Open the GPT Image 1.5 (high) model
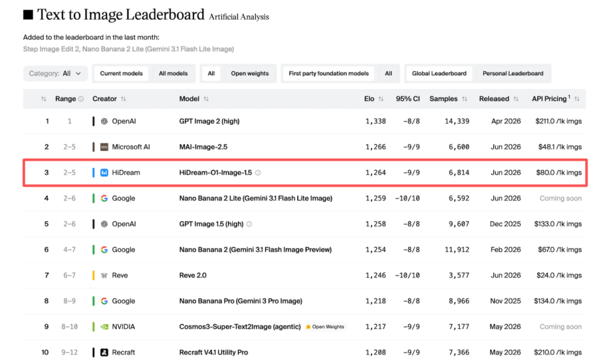Screen dimensions: 611x364 click(x=211, y=224)
